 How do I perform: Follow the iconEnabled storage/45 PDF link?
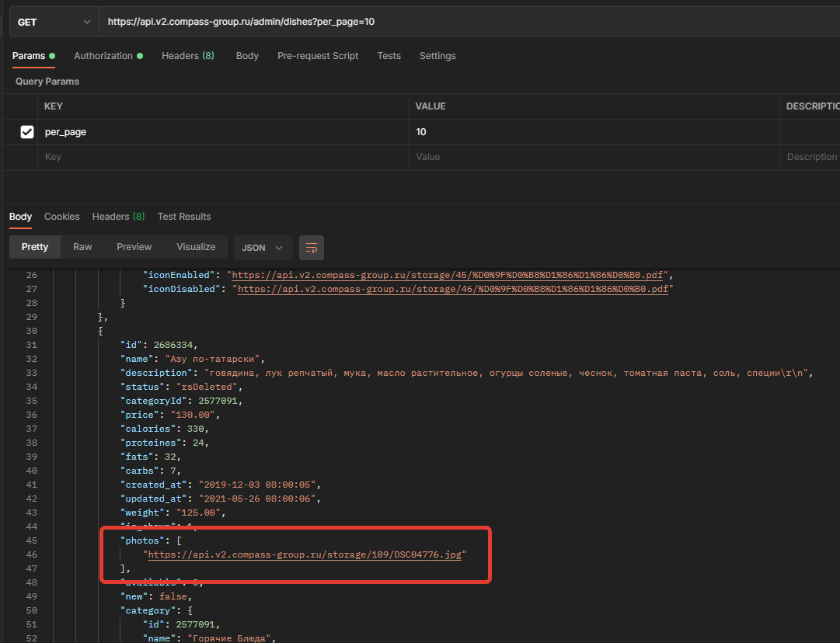(451, 275)
